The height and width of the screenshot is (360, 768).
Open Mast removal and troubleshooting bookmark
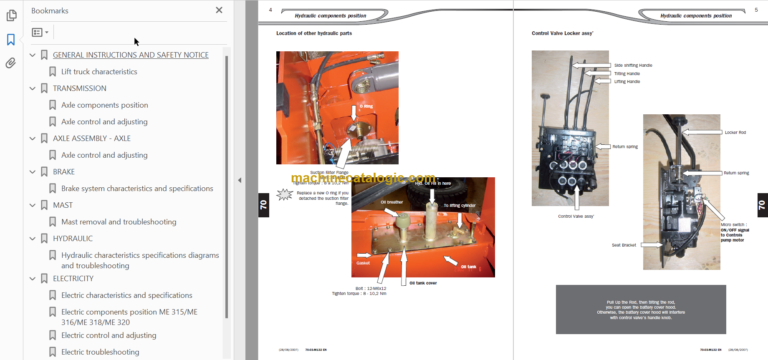(x=119, y=222)
